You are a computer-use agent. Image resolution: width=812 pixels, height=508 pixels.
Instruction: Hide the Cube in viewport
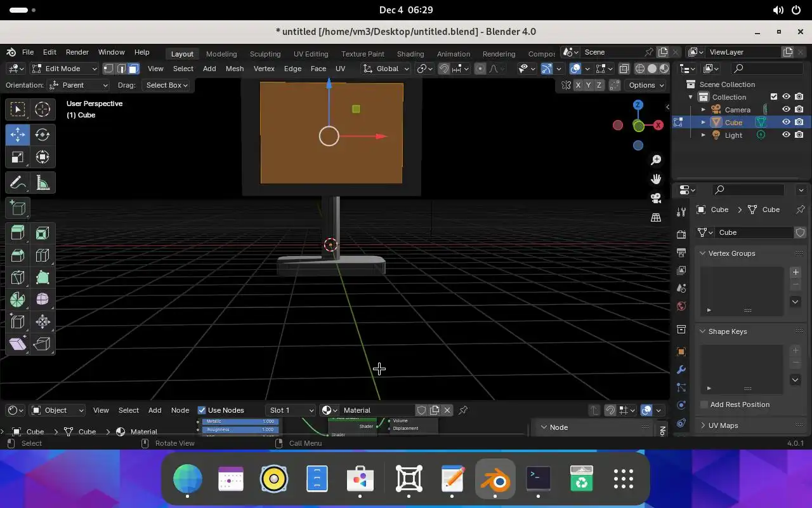[x=786, y=122]
